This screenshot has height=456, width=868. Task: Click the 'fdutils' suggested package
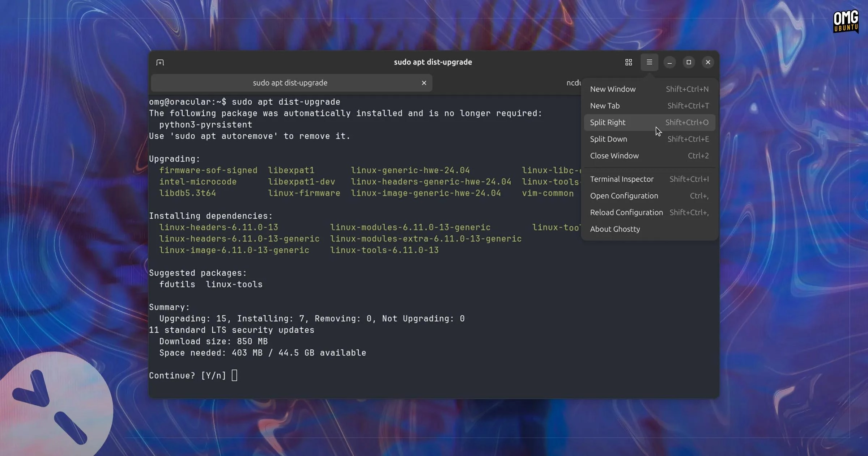177,284
